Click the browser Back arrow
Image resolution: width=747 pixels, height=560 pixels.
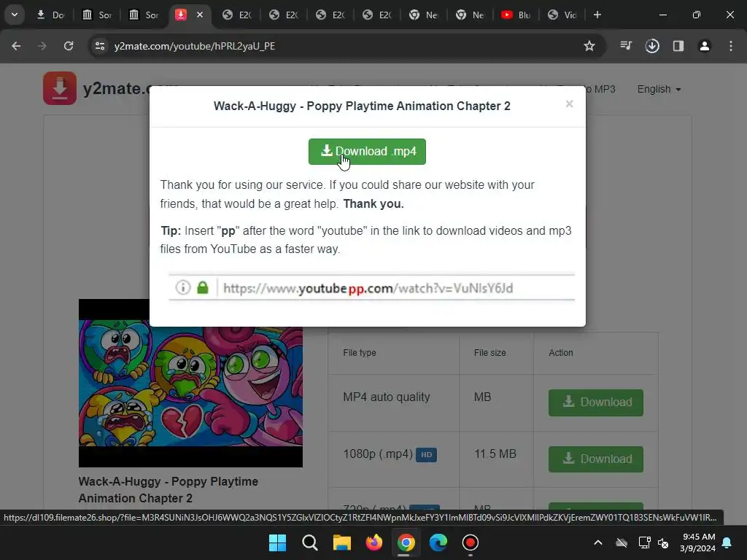16,46
